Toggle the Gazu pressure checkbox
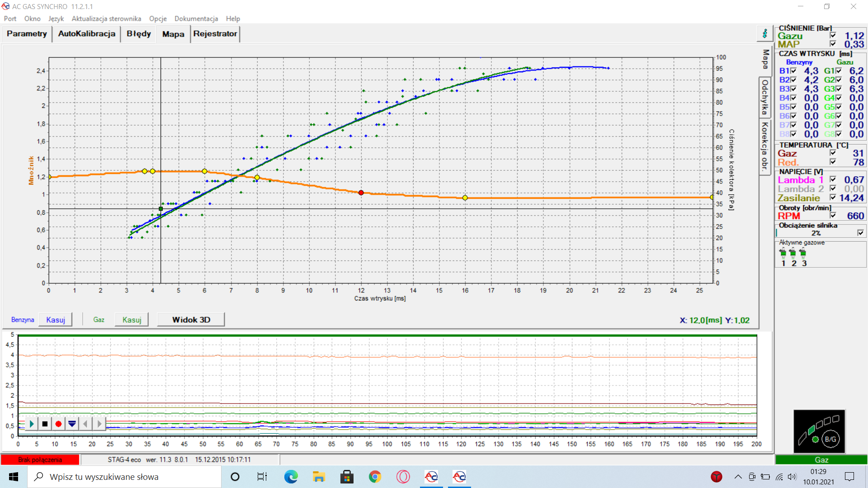The width and height of the screenshot is (868, 488). [x=833, y=35]
